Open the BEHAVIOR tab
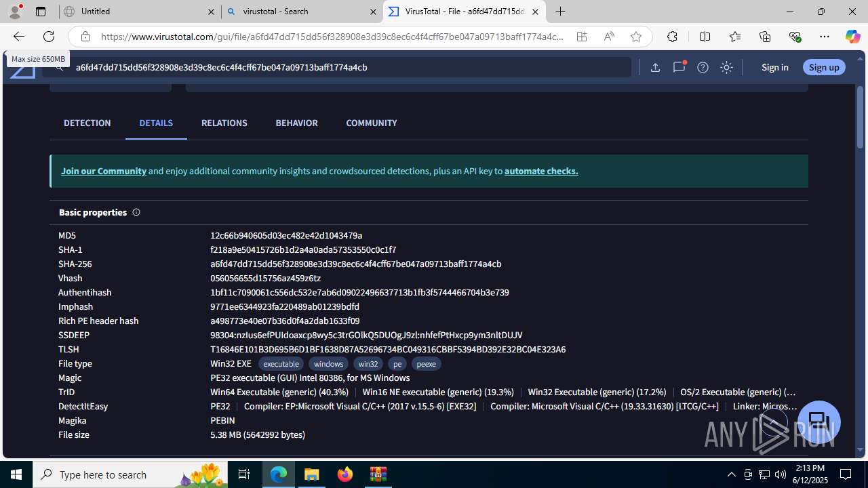 (296, 123)
